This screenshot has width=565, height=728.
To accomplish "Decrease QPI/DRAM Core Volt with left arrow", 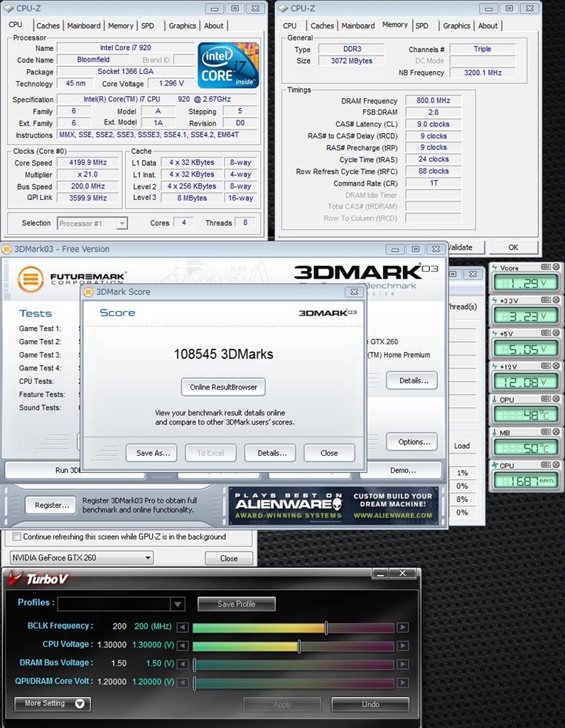I will tap(183, 683).
